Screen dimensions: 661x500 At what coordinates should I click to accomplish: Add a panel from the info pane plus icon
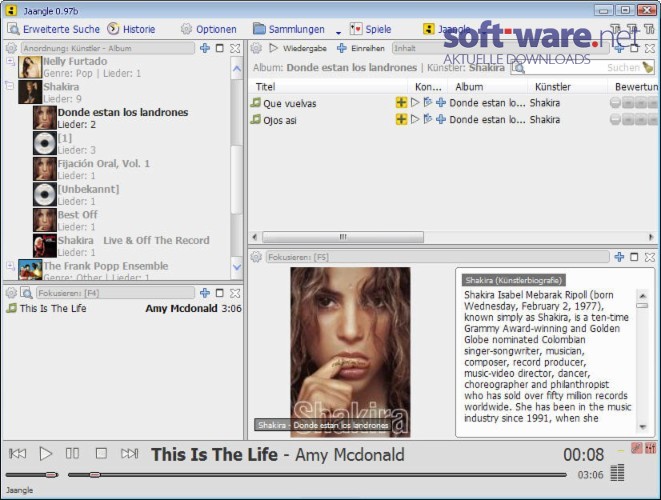619,257
